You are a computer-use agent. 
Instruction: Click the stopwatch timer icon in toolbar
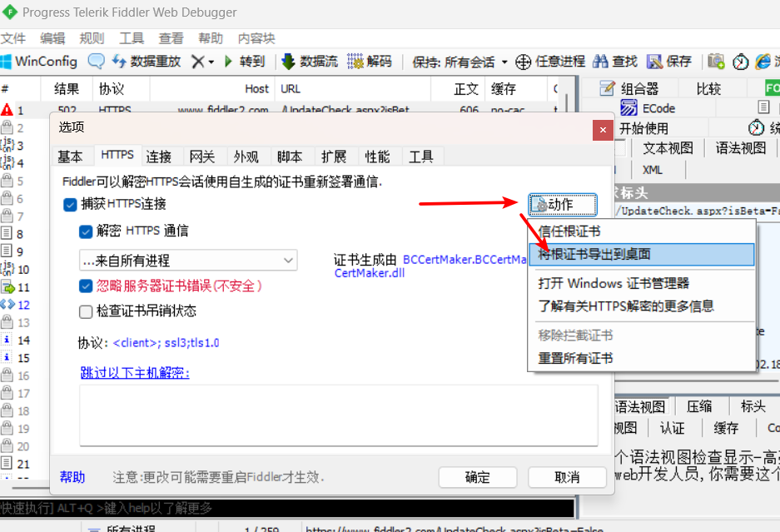click(740, 62)
